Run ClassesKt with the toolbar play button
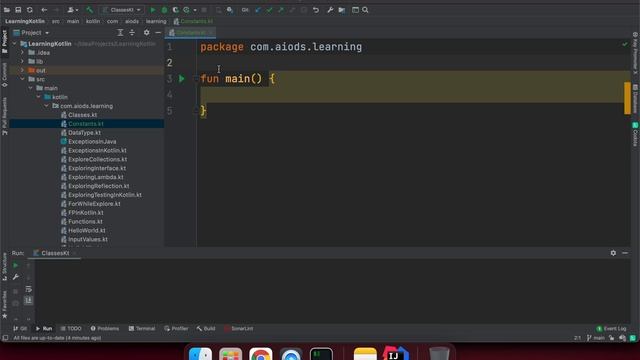The image size is (640, 360). click(153, 10)
